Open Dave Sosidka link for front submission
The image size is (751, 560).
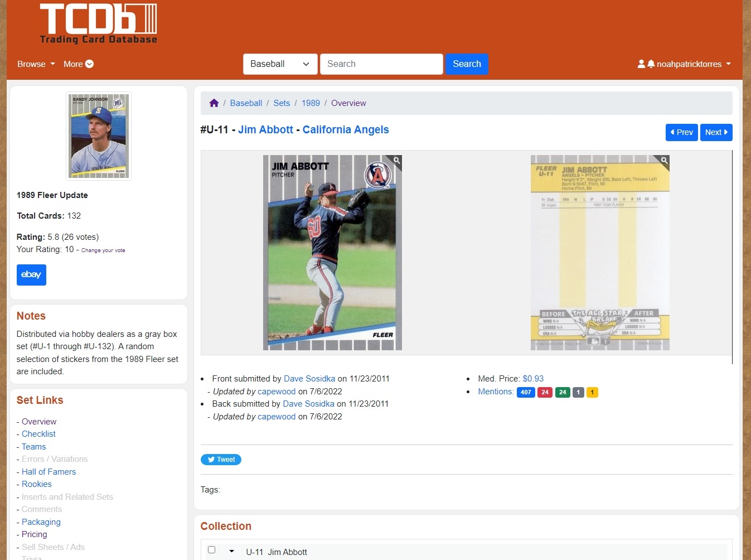(309, 379)
